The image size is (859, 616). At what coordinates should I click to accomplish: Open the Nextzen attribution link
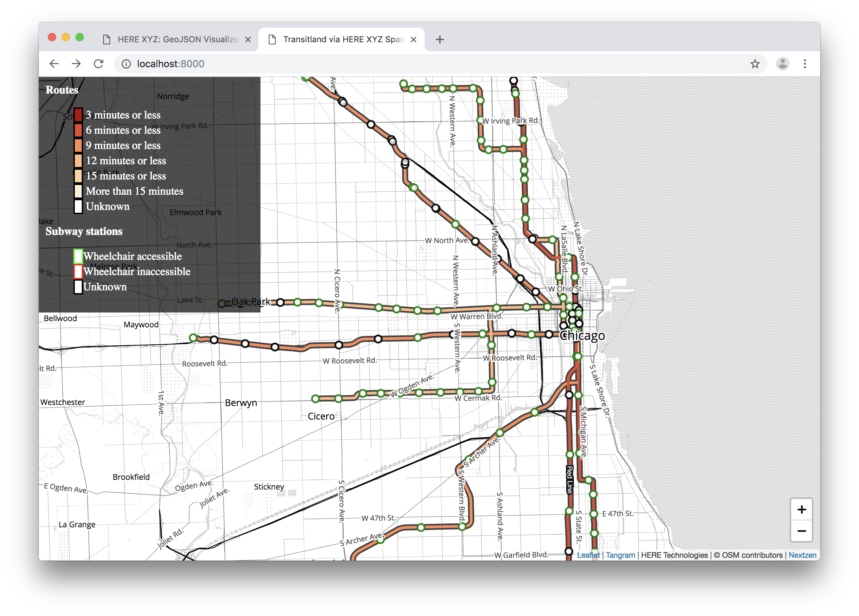(802, 555)
